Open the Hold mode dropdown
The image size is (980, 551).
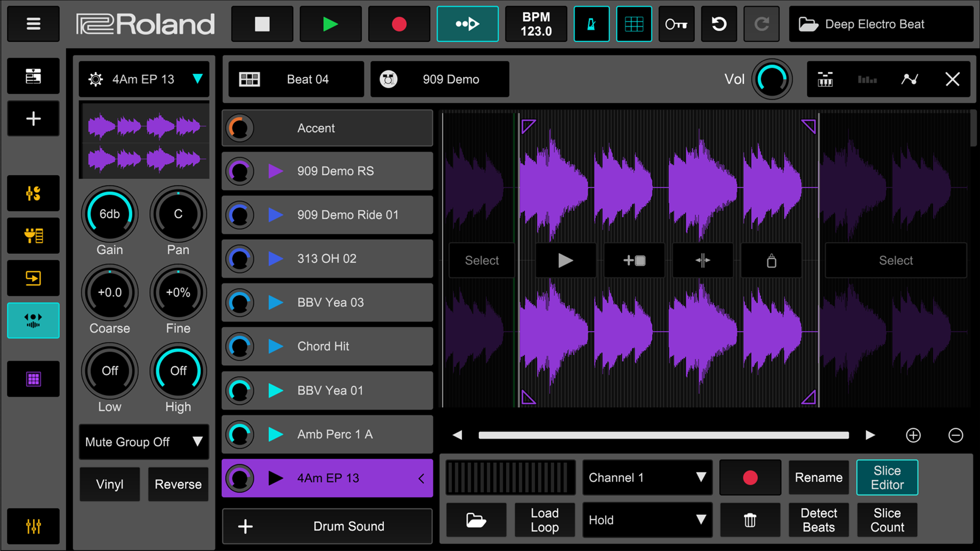click(x=647, y=520)
